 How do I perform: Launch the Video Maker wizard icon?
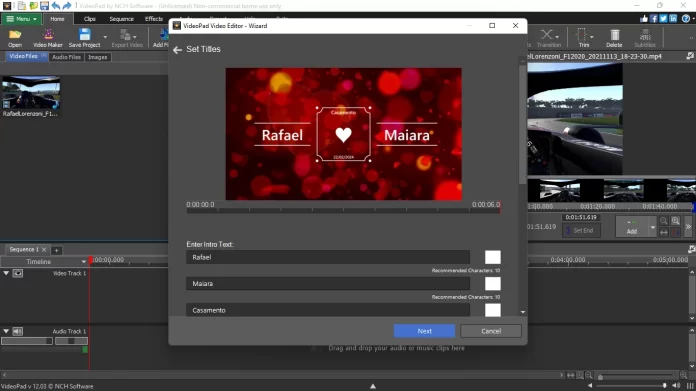pyautogui.click(x=48, y=35)
